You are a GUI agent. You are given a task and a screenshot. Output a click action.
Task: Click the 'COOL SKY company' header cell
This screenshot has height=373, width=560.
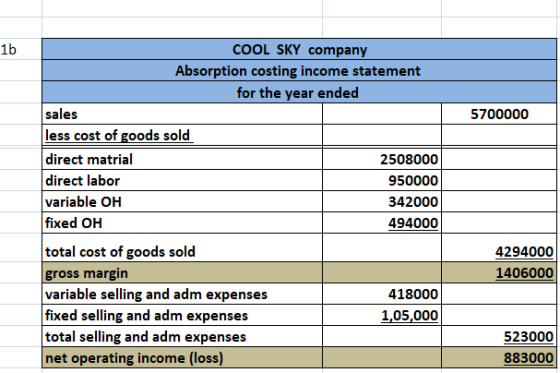299,49
